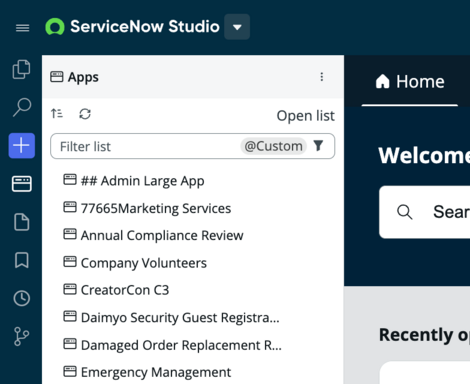
Task: Open the file document sidebar icon
Action: tap(22, 222)
